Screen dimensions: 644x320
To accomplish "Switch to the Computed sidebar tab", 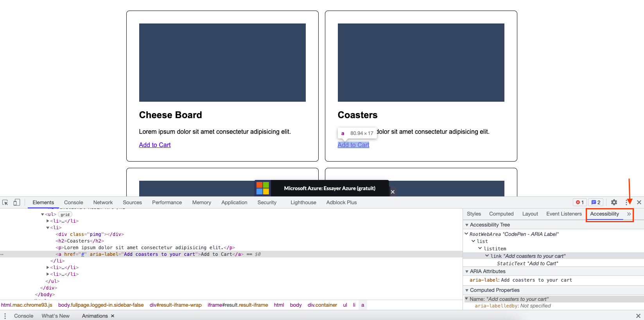I will [x=501, y=214].
